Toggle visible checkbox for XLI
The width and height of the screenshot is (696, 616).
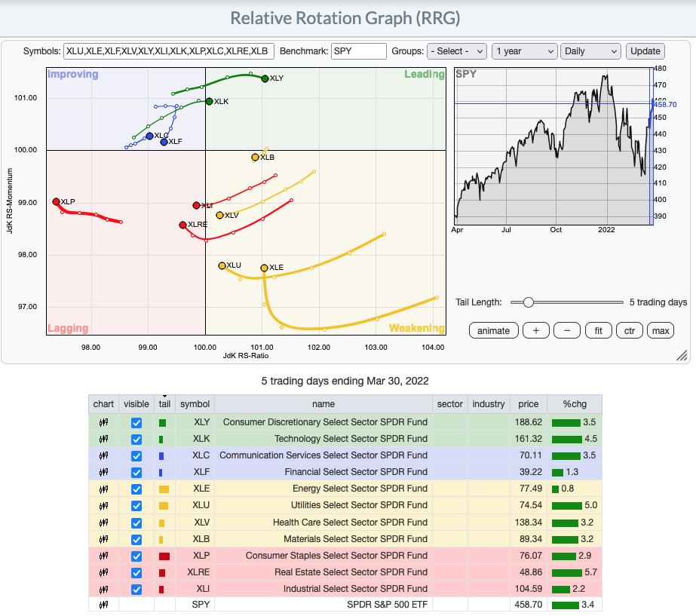click(136, 590)
